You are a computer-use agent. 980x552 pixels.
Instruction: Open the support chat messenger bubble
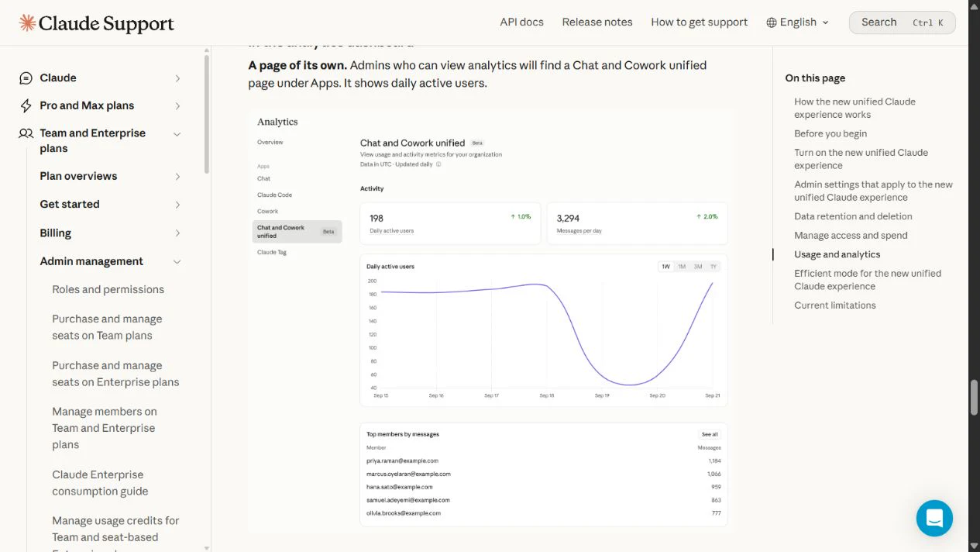pyautogui.click(x=934, y=518)
